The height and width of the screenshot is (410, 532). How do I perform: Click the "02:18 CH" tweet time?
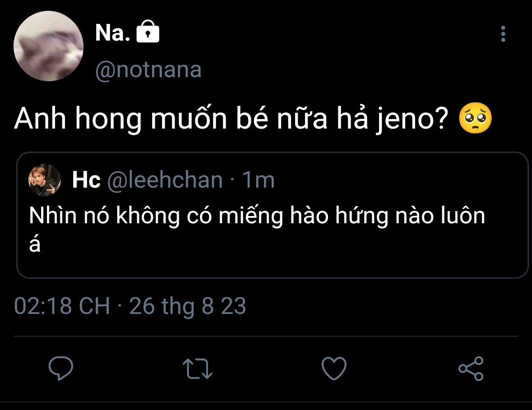pyautogui.click(x=62, y=306)
